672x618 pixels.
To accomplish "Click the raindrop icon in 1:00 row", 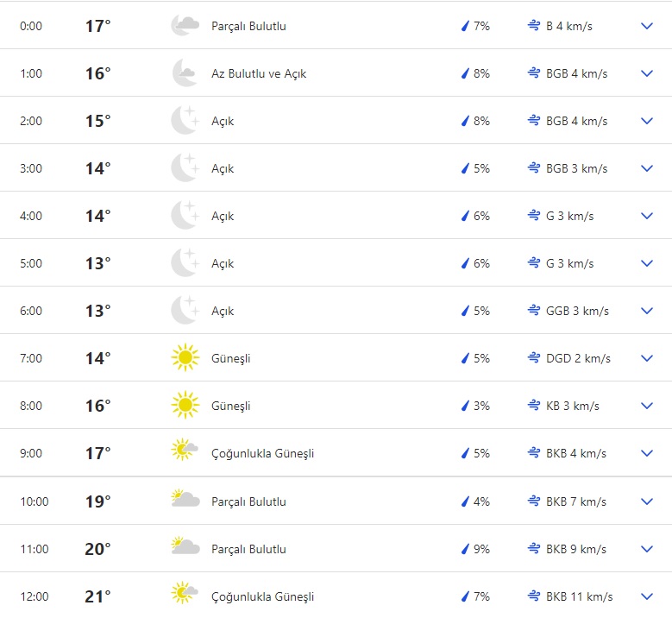I will click(x=466, y=73).
